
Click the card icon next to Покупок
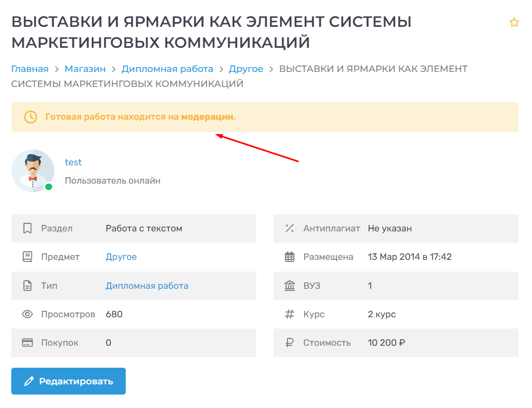27,343
